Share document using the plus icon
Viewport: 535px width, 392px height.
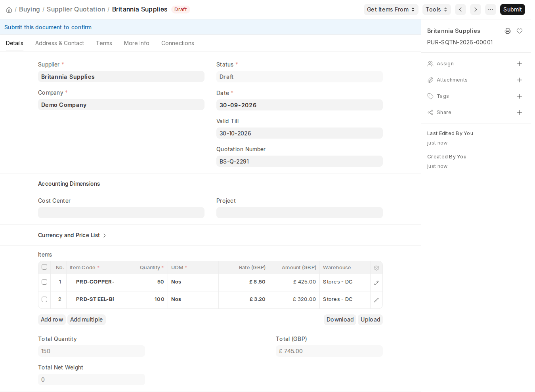[520, 112]
